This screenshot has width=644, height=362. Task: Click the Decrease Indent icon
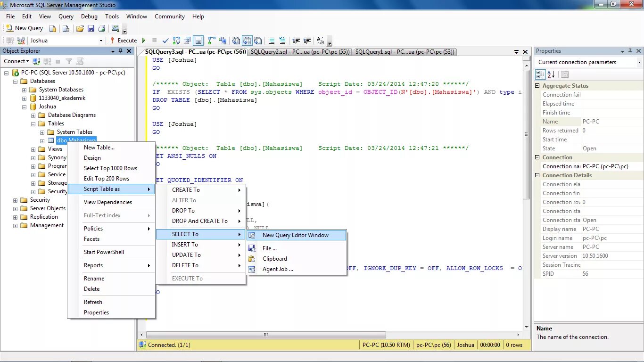[297, 41]
